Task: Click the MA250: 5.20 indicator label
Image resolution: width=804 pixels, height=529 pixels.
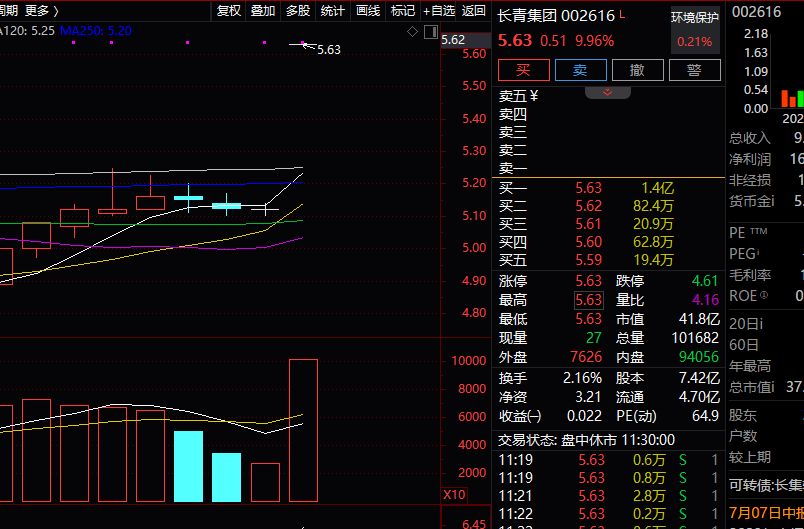Action: (x=95, y=31)
